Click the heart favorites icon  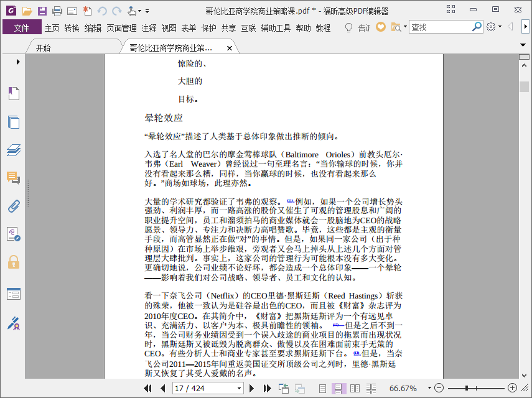(381, 27)
